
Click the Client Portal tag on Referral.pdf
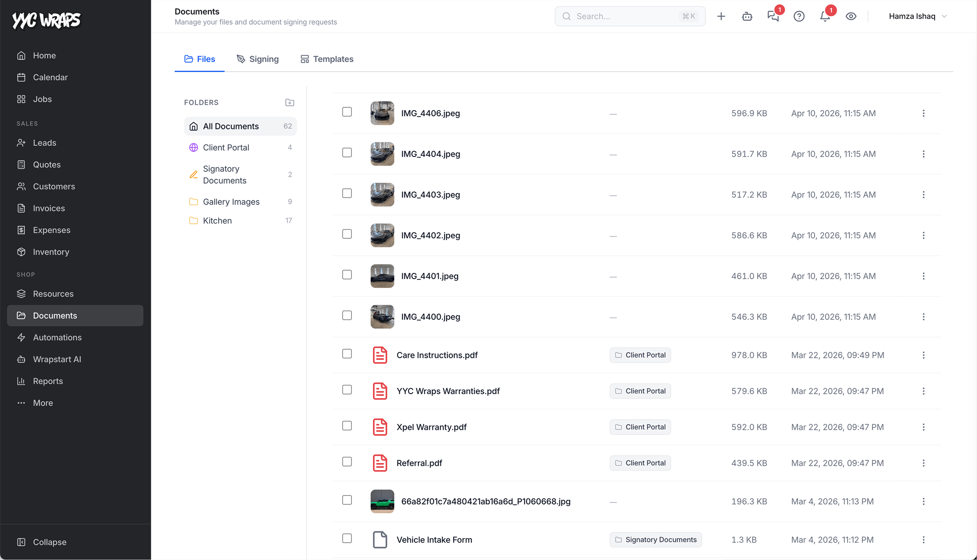(640, 463)
